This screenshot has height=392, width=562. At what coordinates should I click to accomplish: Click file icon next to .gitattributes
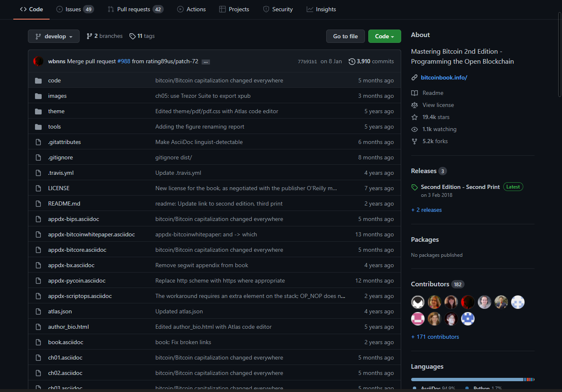[38, 142]
